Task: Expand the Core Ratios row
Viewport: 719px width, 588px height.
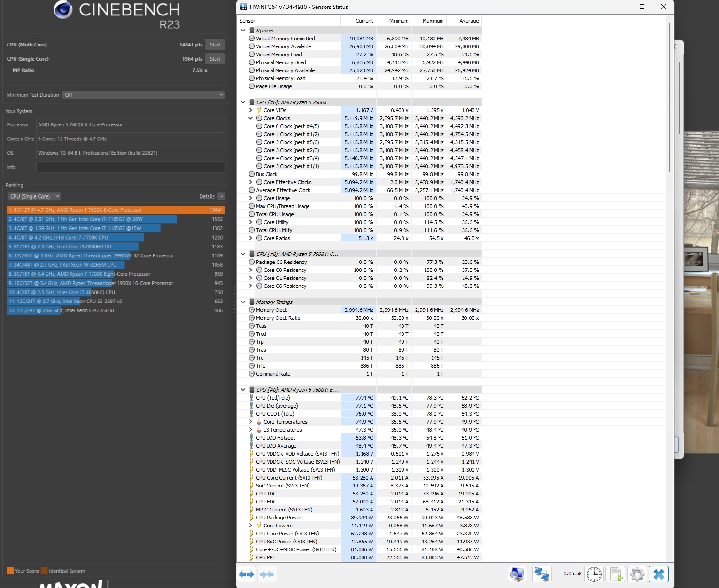Action: coord(251,238)
